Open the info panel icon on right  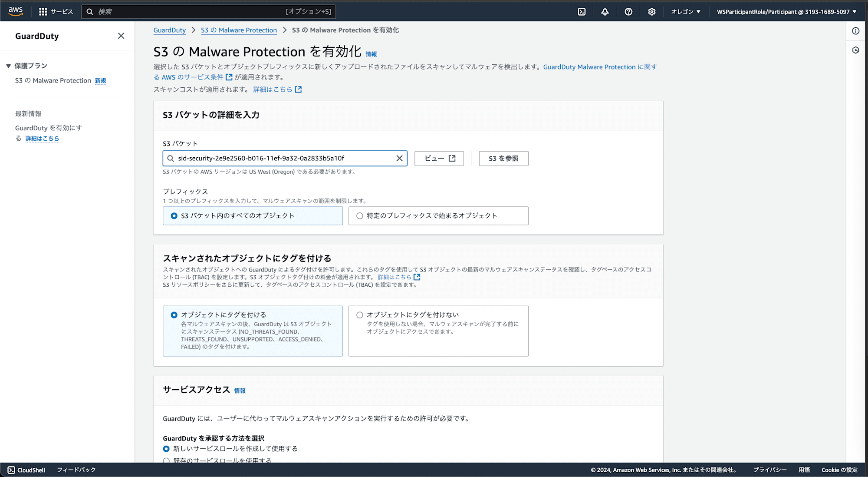[x=856, y=31]
